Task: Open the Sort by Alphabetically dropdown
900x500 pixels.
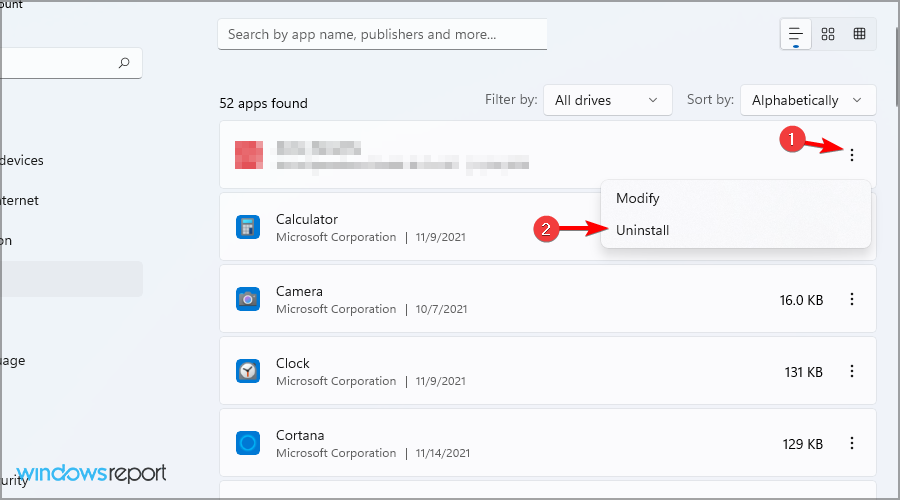Action: click(x=808, y=100)
